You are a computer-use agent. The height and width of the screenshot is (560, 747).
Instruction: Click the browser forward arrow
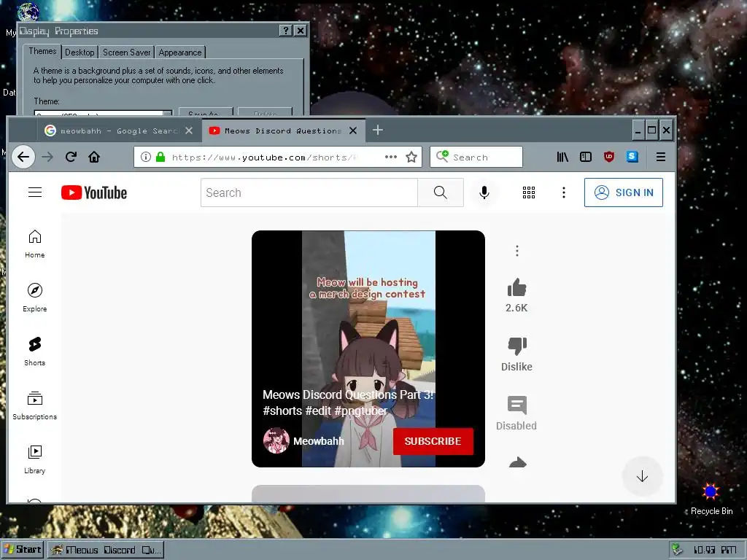point(47,157)
